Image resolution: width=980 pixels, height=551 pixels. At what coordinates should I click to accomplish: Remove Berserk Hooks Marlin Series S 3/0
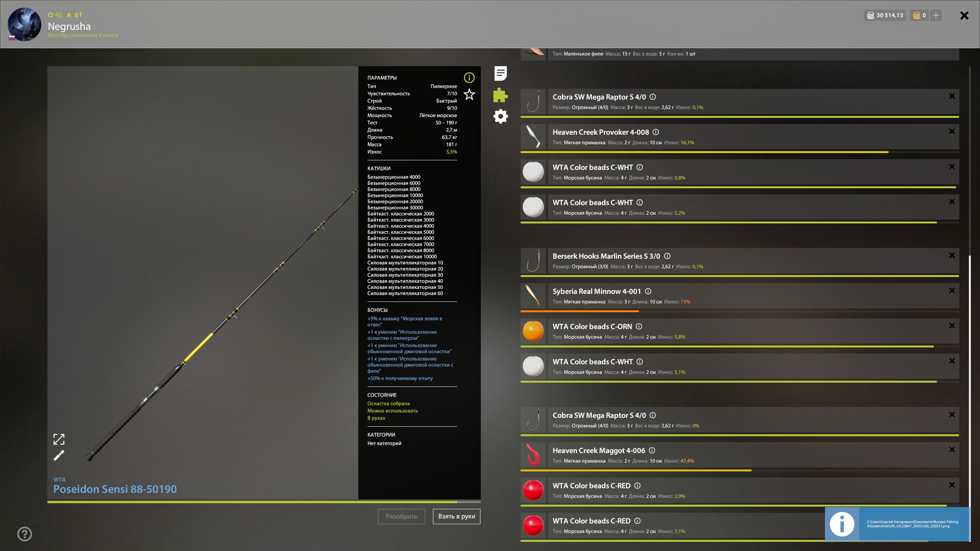952,255
